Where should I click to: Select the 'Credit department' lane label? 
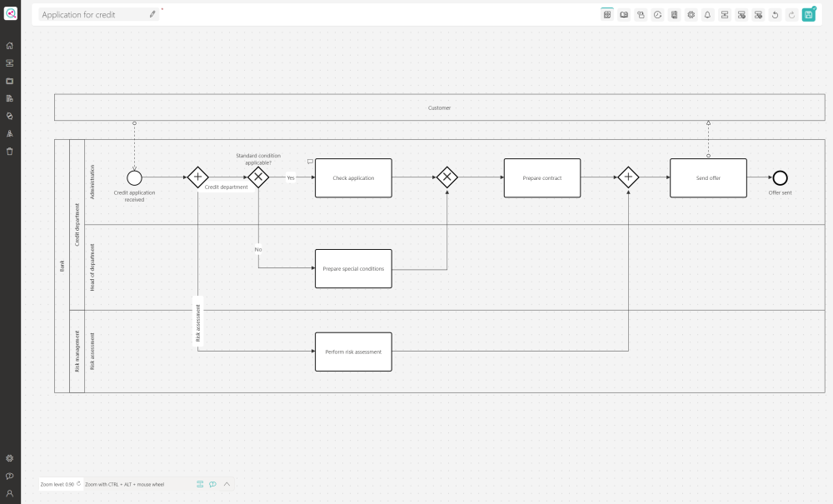click(77, 225)
